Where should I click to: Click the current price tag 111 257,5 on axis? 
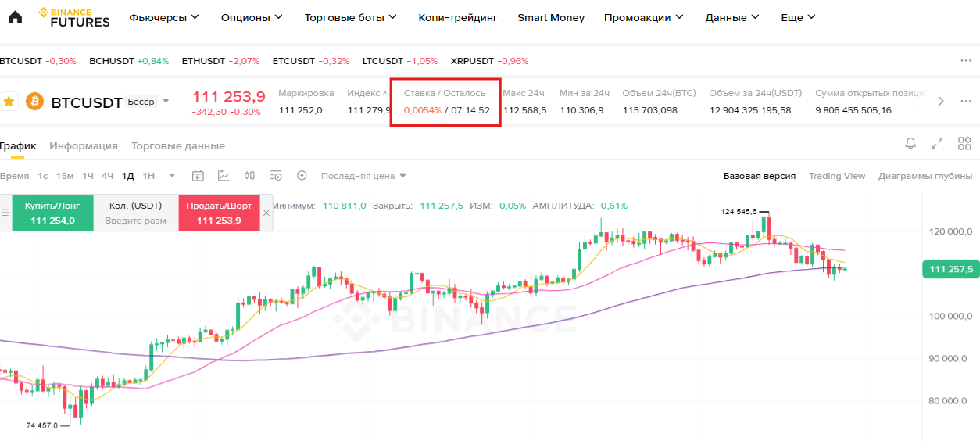tap(951, 269)
